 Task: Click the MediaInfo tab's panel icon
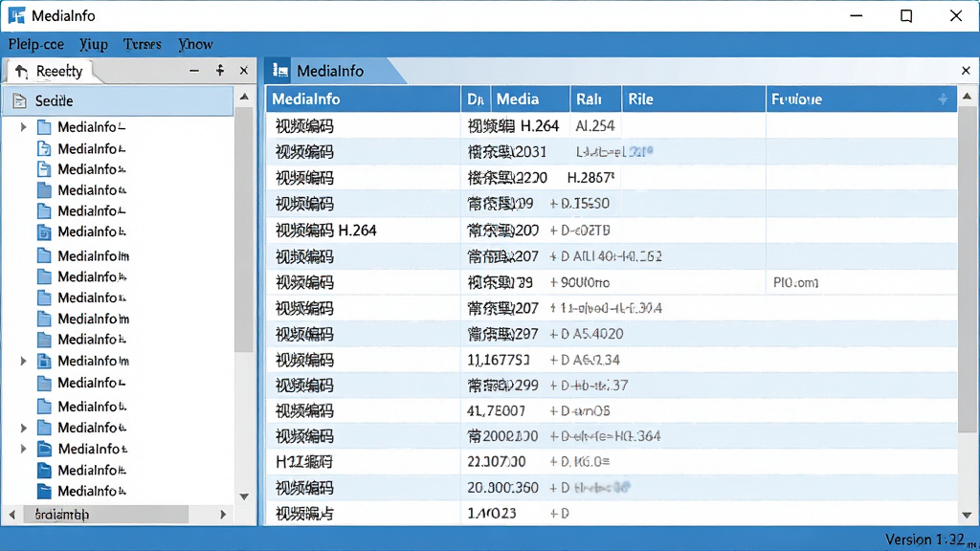pyautogui.click(x=280, y=71)
